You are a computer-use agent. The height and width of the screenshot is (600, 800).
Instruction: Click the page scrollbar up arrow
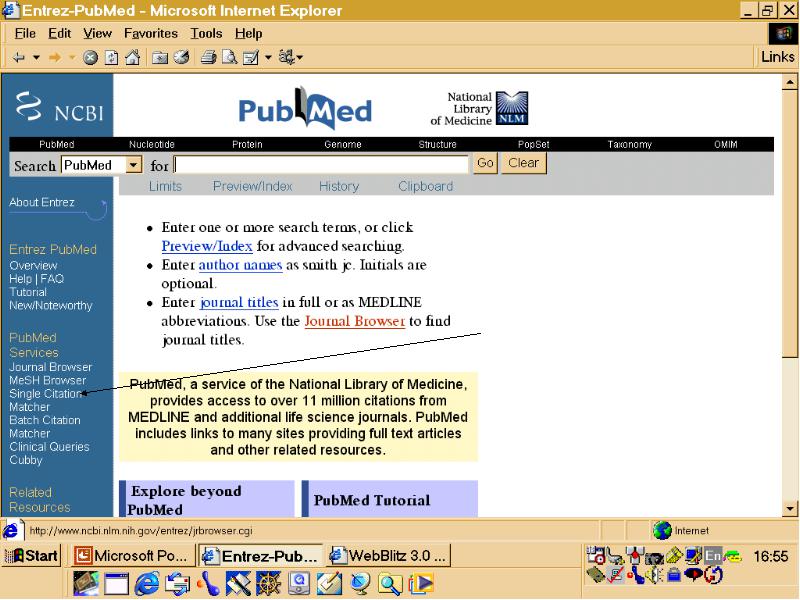789,82
